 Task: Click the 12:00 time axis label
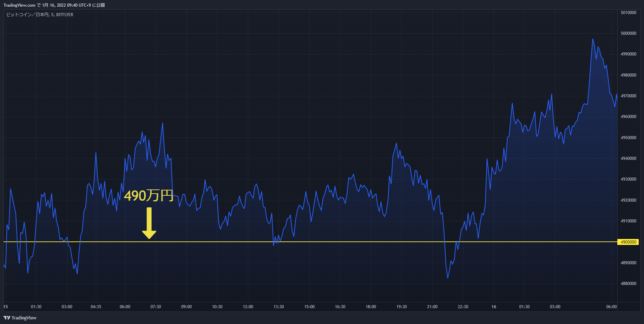pyautogui.click(x=248, y=307)
